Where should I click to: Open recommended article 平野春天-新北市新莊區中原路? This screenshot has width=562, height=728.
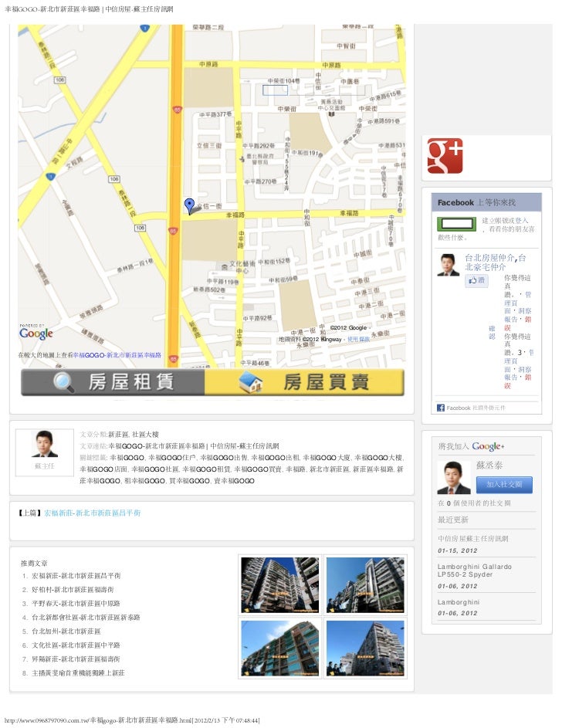(x=76, y=604)
